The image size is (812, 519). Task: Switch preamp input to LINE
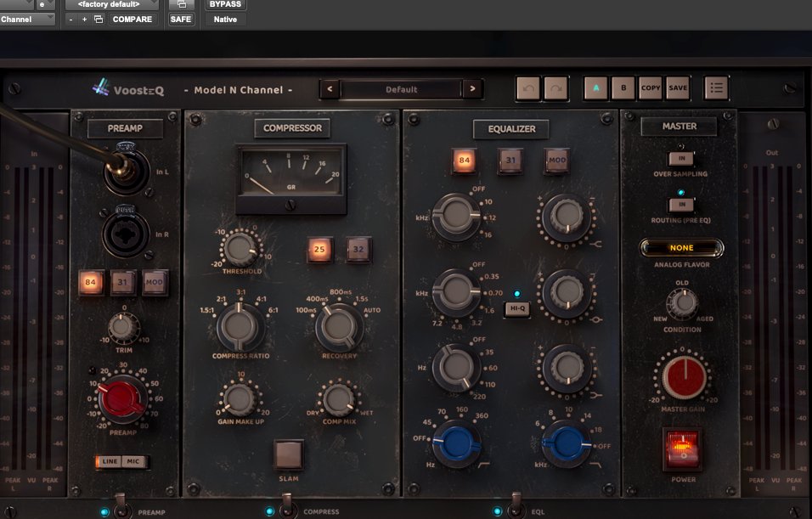pos(110,461)
